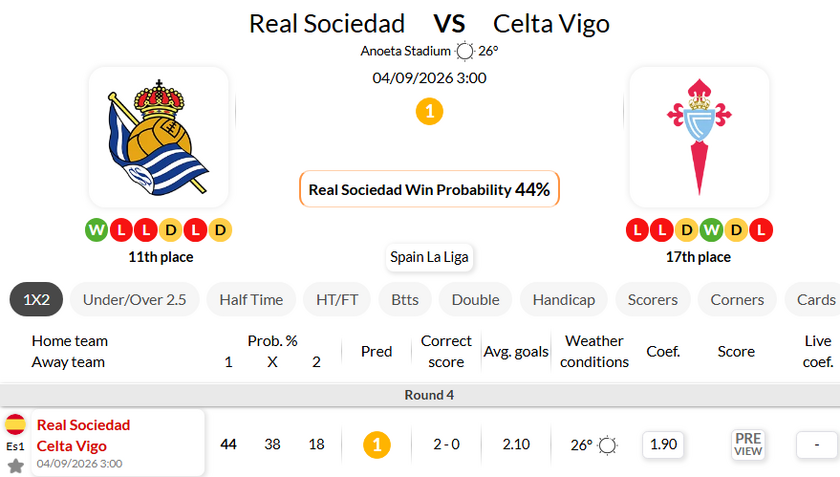The width and height of the screenshot is (840, 477).
Task: Open the PREVIEW button for the match
Action: point(748,445)
